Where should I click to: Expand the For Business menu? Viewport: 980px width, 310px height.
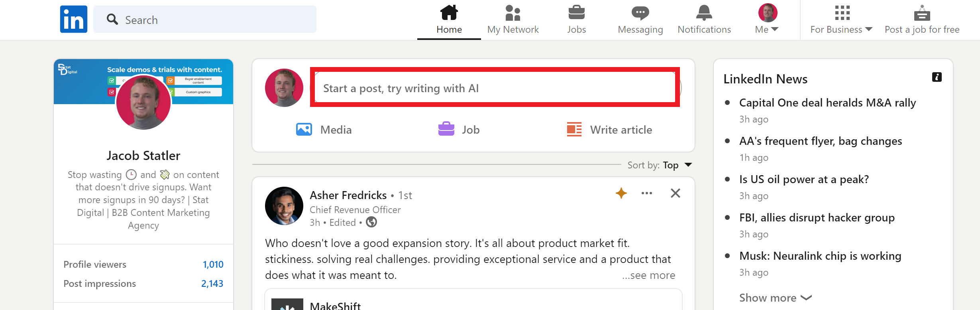[841, 20]
